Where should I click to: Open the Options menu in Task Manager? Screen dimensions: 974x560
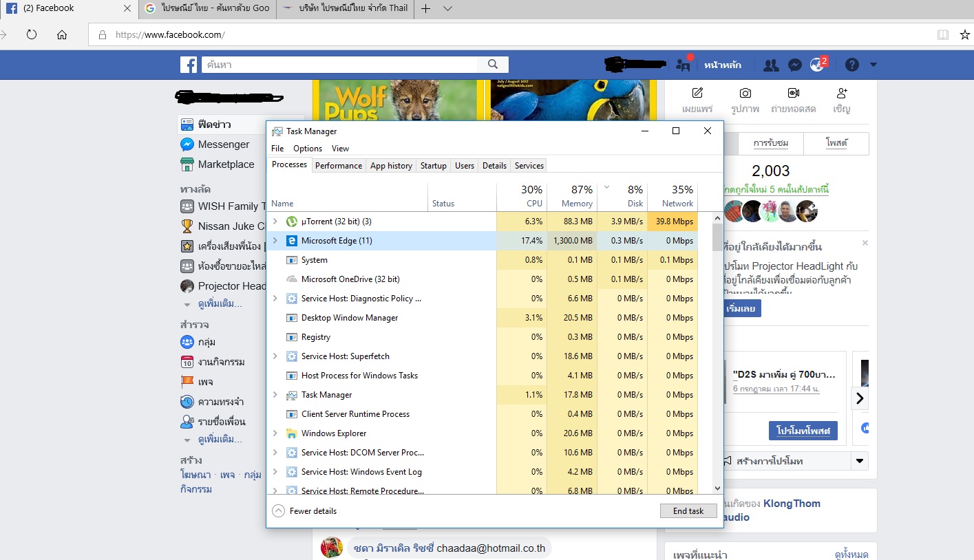pyautogui.click(x=308, y=149)
